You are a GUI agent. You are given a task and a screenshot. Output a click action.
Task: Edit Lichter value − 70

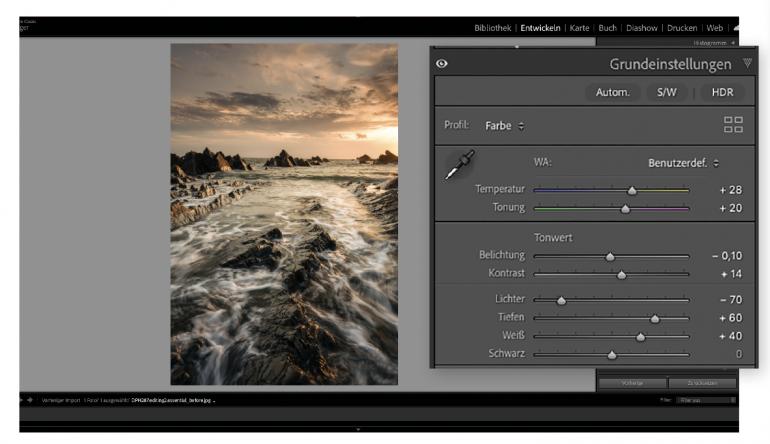coord(731,300)
